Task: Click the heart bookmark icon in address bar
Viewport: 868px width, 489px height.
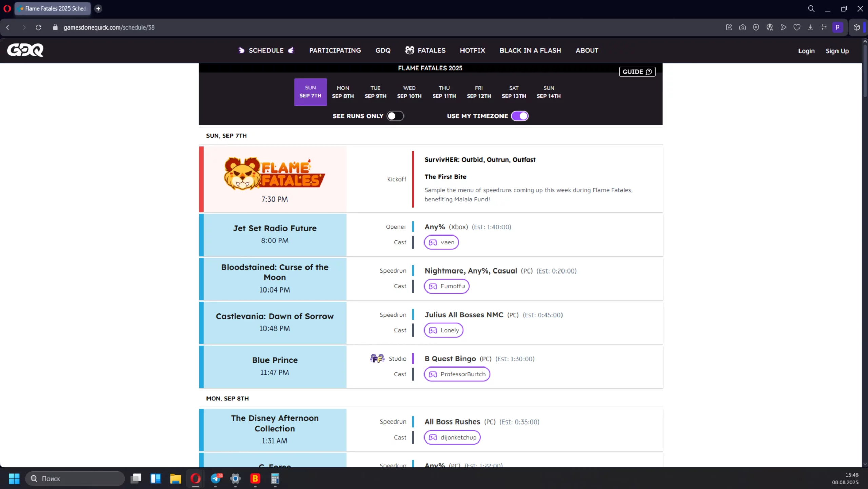Action: [797, 27]
